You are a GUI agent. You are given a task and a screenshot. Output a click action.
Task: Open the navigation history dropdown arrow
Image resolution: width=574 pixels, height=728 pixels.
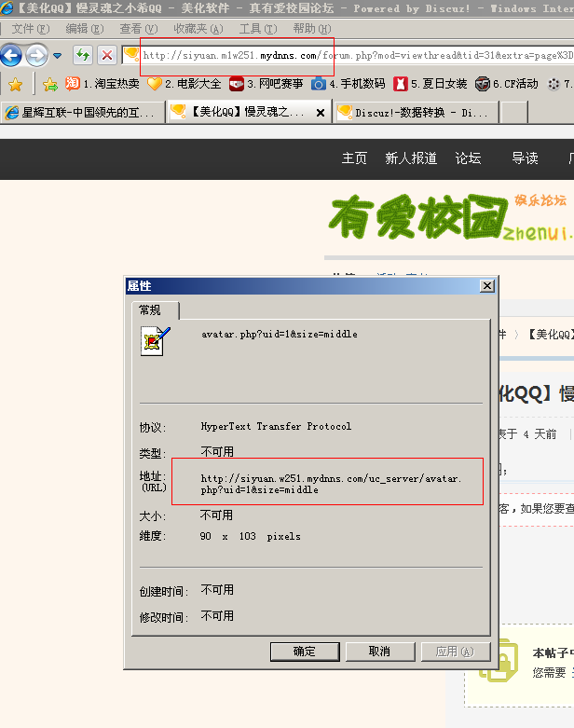pos(57,56)
